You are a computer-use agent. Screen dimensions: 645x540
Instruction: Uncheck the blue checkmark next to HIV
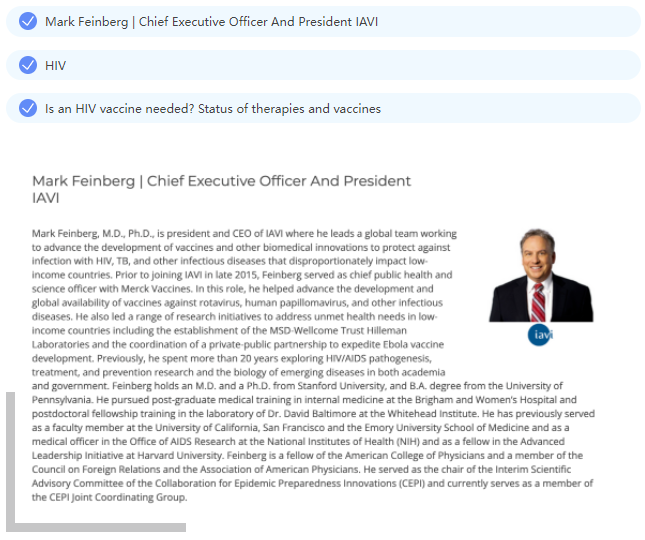click(28, 65)
